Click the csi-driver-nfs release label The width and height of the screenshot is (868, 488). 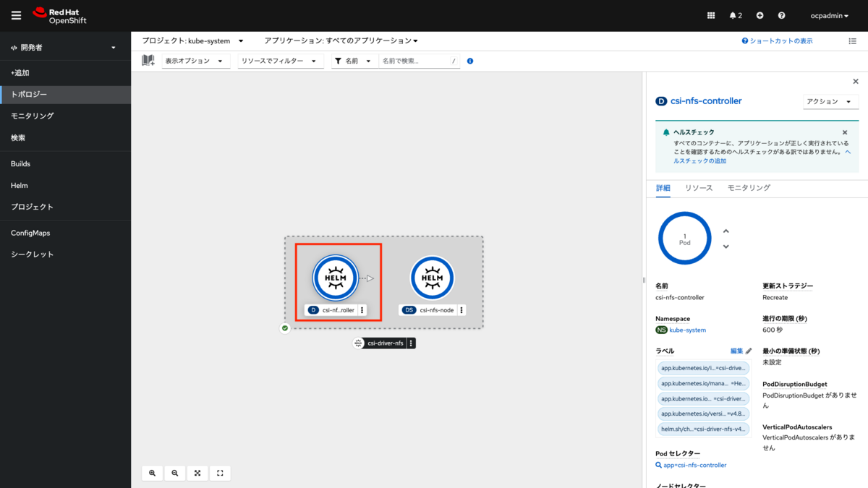point(385,343)
